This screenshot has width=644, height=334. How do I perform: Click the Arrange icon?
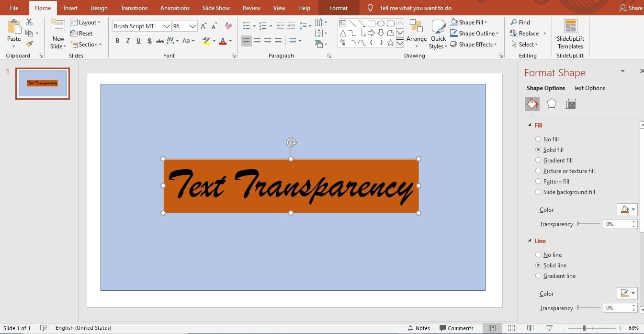tap(416, 31)
